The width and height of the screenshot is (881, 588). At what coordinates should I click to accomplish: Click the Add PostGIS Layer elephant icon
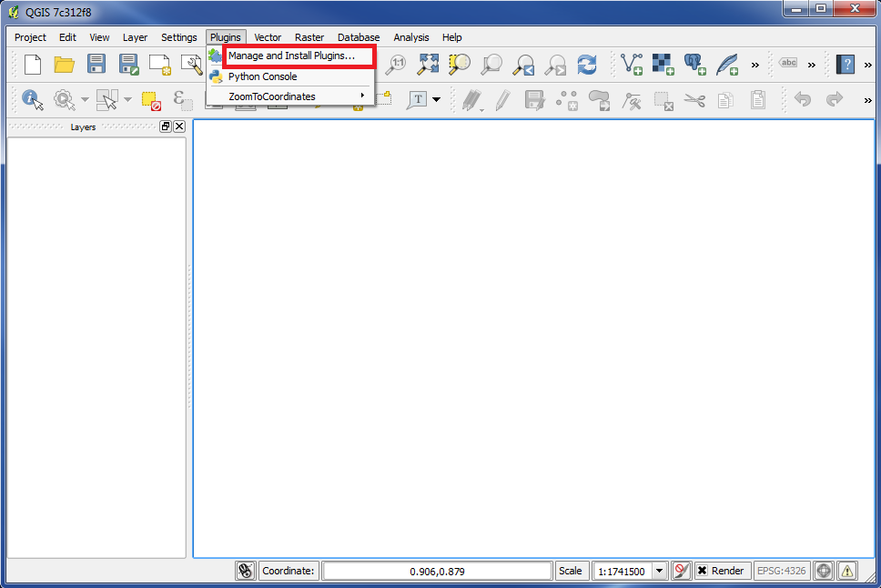[x=695, y=65]
